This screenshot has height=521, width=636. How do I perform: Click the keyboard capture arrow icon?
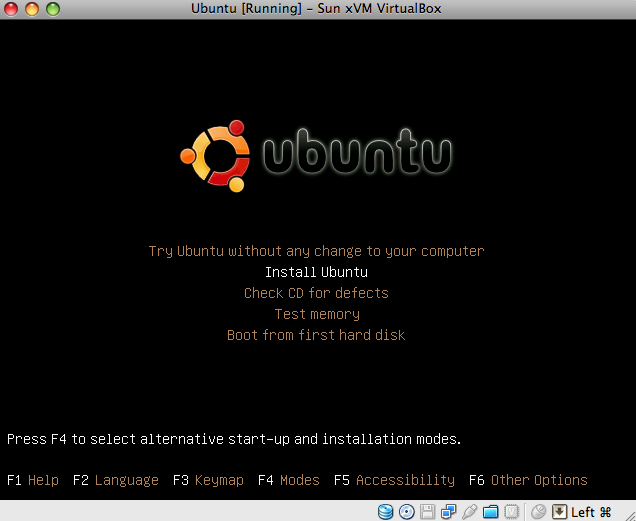point(559,512)
